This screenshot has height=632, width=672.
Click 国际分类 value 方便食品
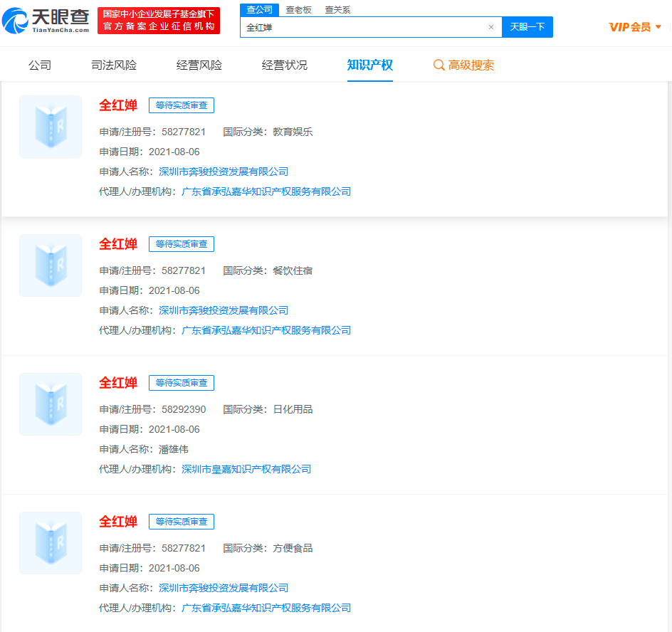point(293,549)
